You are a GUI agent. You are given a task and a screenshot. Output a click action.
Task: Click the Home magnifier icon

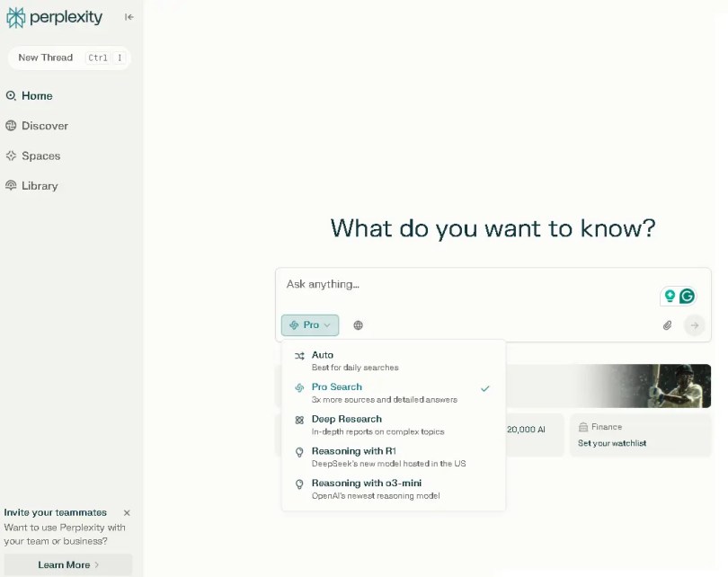click(x=11, y=95)
